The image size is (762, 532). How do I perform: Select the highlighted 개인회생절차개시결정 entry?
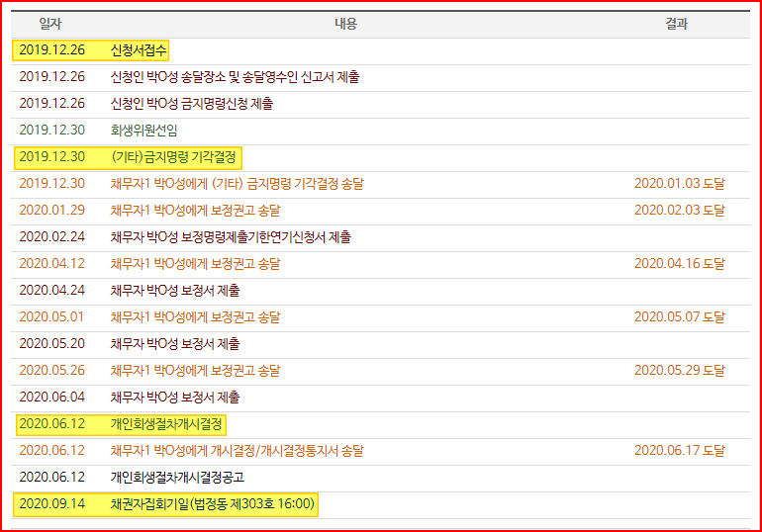(166, 424)
